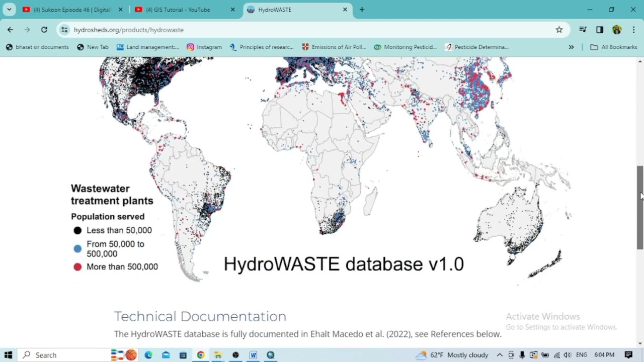644x362 pixels.
Task: Open Emissions of Air Poll bookmark
Action: 334,47
